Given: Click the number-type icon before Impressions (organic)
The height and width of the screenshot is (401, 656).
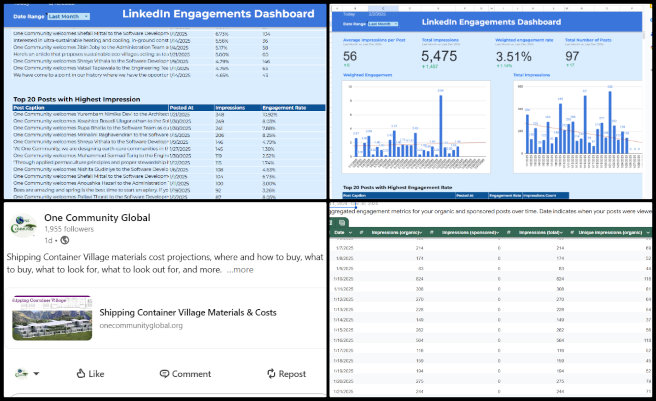Looking at the screenshot, I should click(x=361, y=232).
